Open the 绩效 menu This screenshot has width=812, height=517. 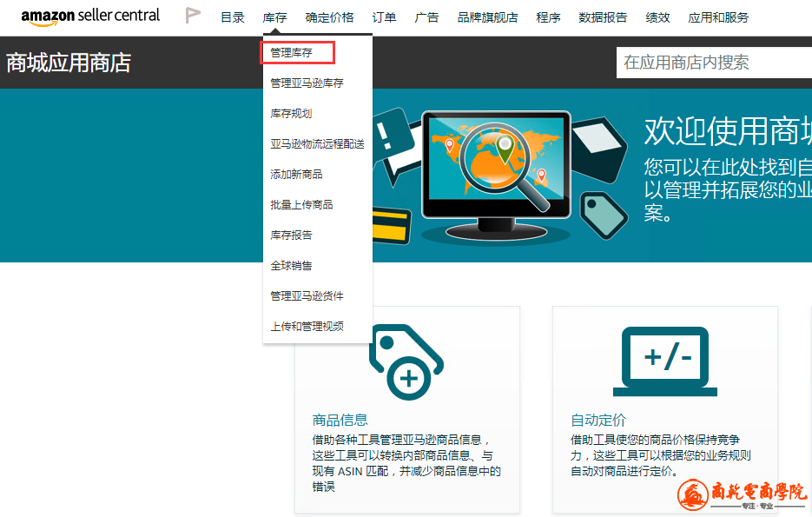tap(657, 17)
